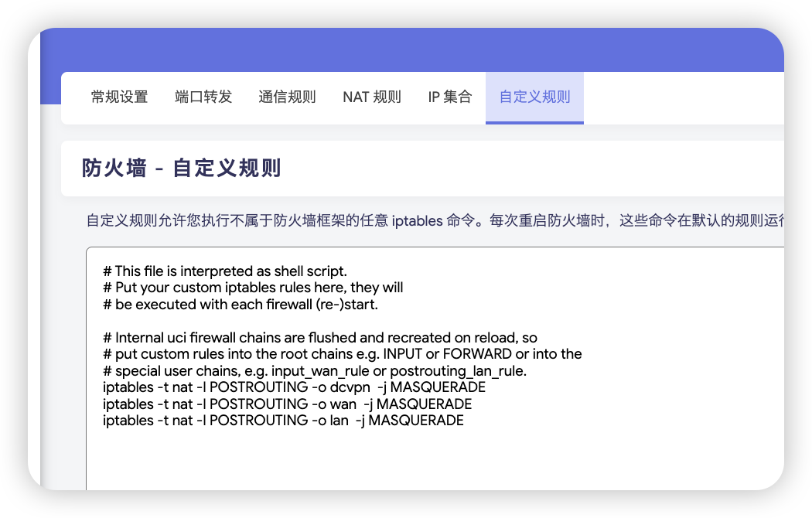
Task: Click the description text beginning 自定义规则允许您执行
Action: click(x=435, y=221)
